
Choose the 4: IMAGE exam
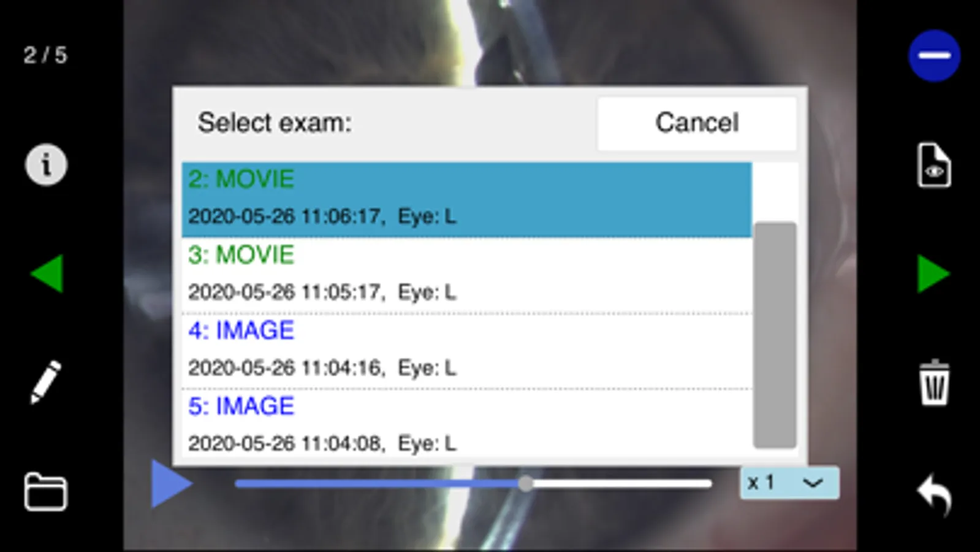(466, 350)
